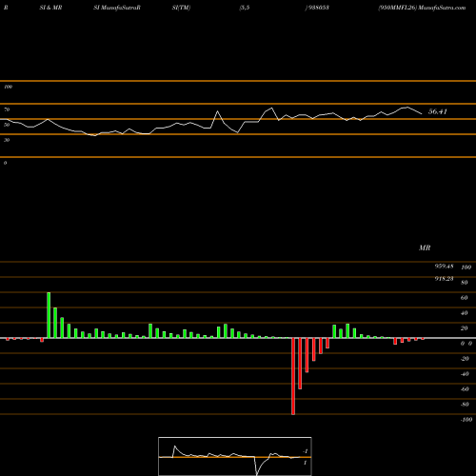Viewport: 476px width, 476px height.
Task: Click the MR axis label 20
Action: coord(465,328)
